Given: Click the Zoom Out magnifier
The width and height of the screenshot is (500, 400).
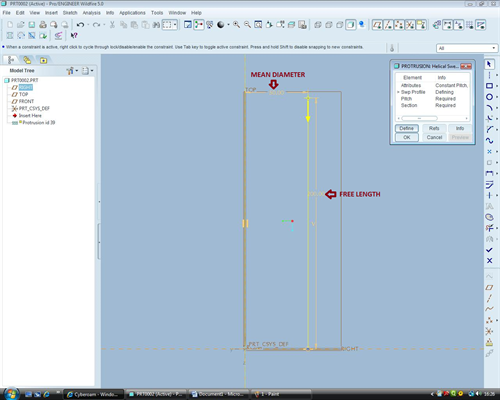Looking at the screenshot, I should [247, 25].
